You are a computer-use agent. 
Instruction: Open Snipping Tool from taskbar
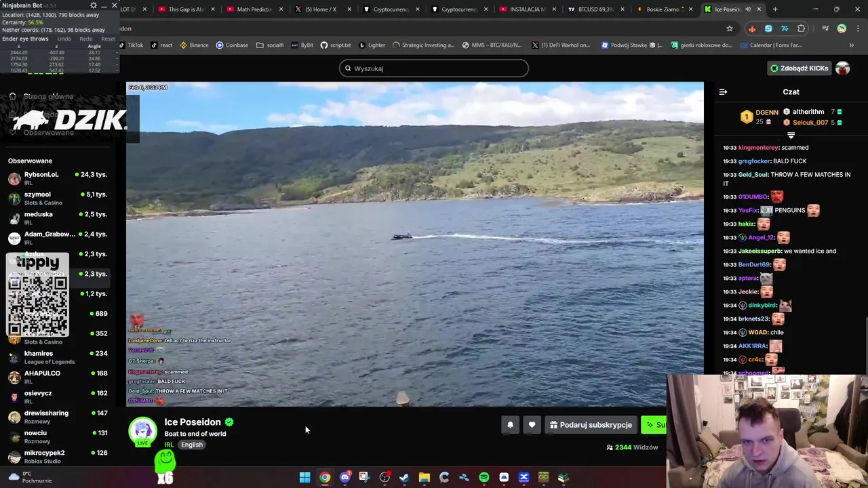[x=365, y=477]
